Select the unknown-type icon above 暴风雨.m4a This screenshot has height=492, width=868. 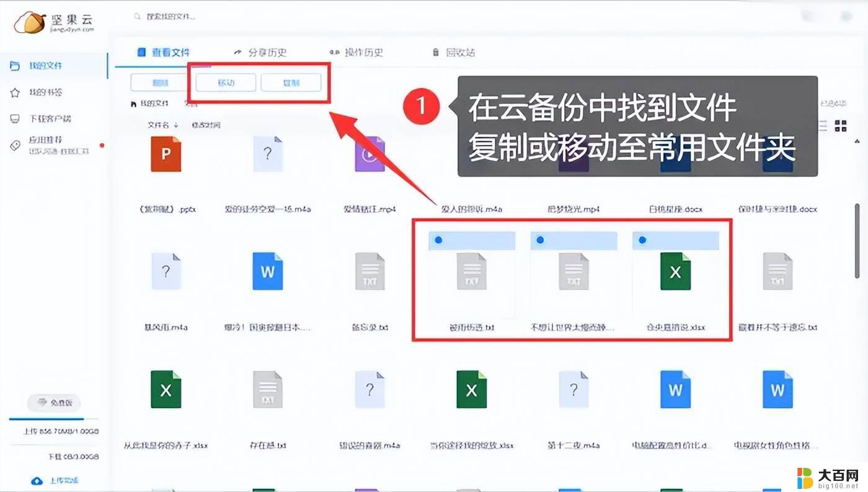click(x=166, y=271)
